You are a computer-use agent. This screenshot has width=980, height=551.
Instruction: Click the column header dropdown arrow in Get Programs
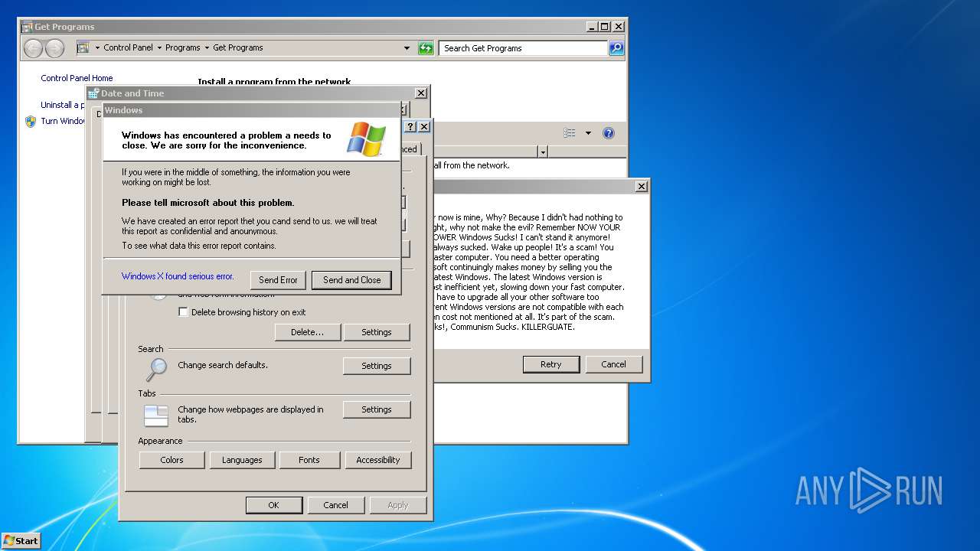pyautogui.click(x=543, y=152)
